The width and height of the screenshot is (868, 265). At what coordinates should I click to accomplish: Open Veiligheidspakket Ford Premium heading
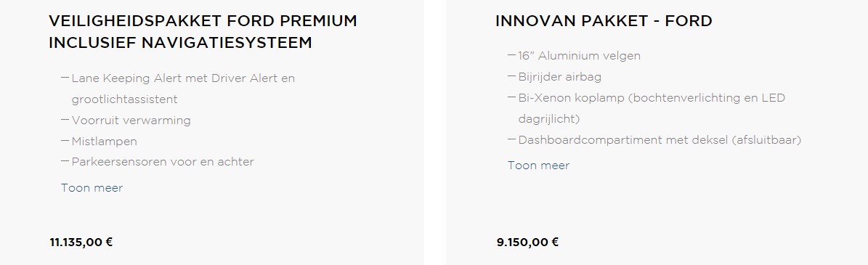tap(203, 31)
